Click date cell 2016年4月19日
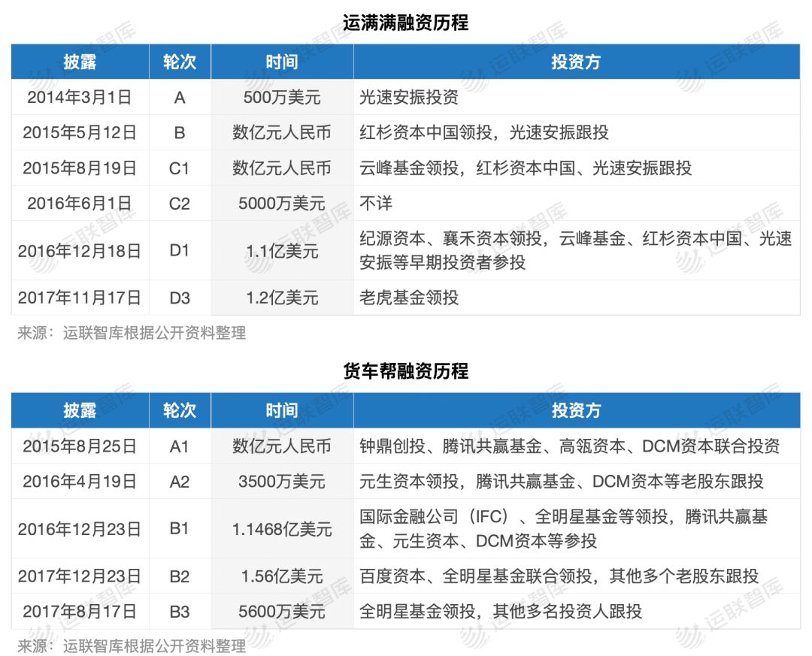This screenshot has width=812, height=656. (x=79, y=482)
